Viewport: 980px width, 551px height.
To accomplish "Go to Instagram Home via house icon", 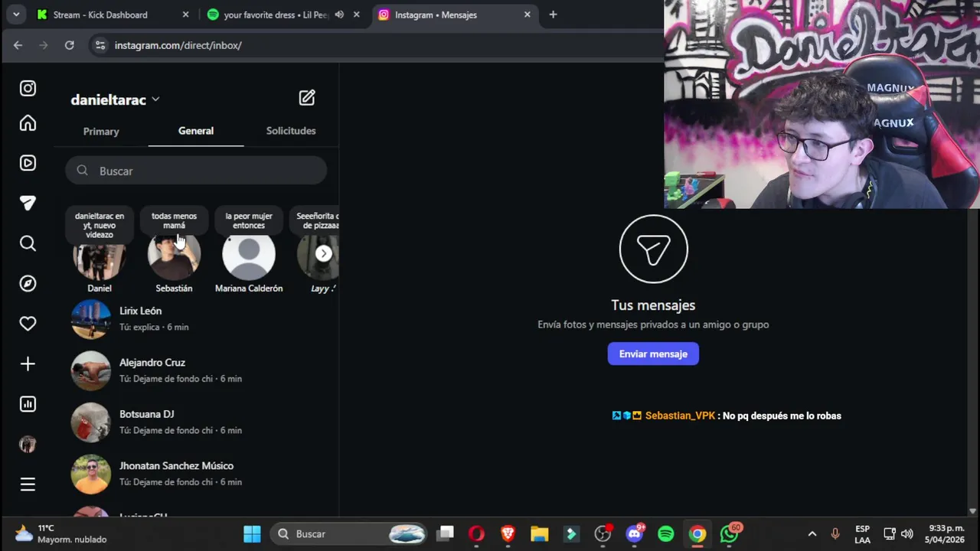I will [28, 123].
